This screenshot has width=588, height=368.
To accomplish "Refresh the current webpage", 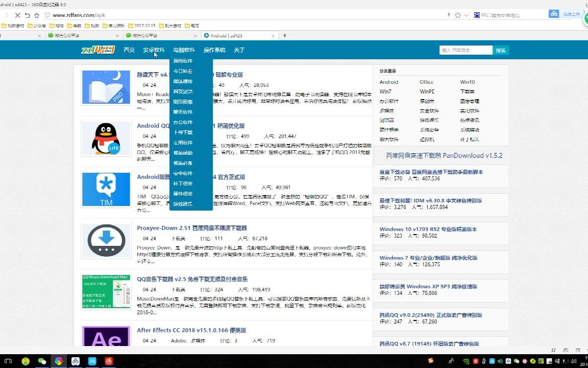I will click(x=28, y=15).
